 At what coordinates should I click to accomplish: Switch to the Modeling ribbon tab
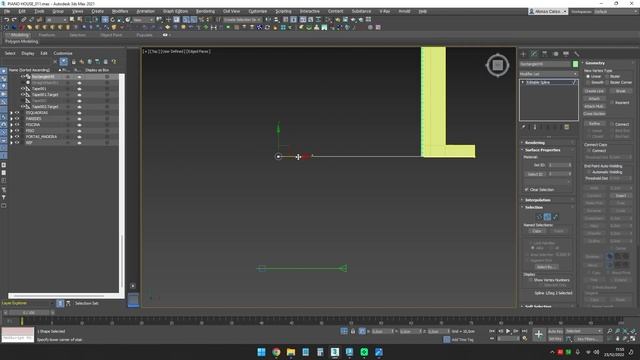pyautogui.click(x=20, y=35)
